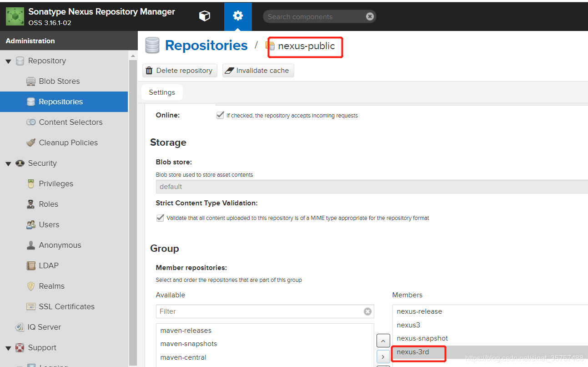Toggle the Online checkbox
The width and height of the screenshot is (588, 367).
coord(220,115)
